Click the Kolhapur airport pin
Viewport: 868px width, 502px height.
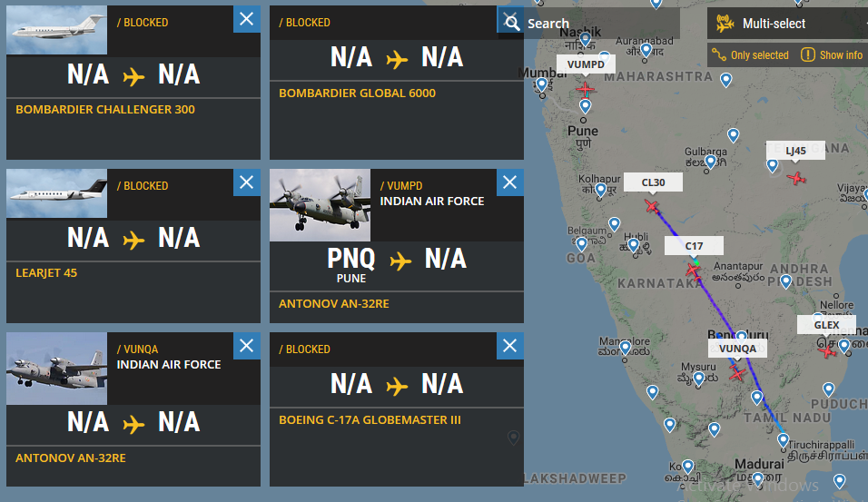[601, 191]
